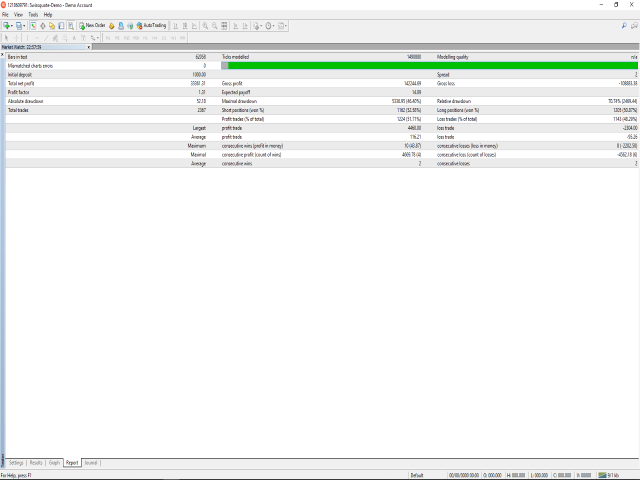Screen dimensions: 640x480
Task: Toggle the Data Window panel
Action: point(42,26)
